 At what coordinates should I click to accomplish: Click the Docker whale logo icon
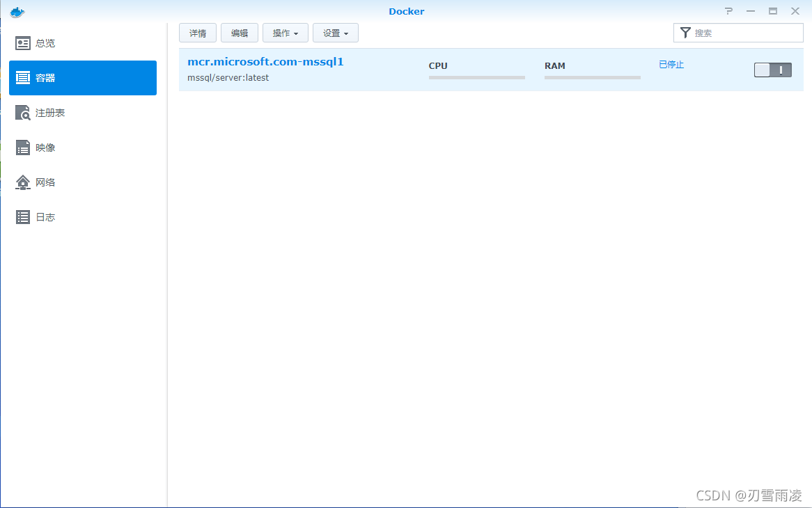pyautogui.click(x=17, y=12)
